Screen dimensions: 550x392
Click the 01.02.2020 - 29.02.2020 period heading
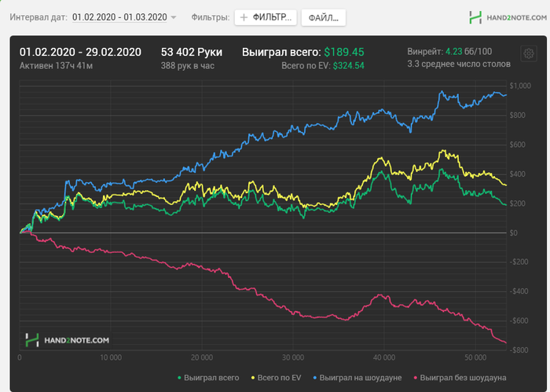tap(80, 52)
